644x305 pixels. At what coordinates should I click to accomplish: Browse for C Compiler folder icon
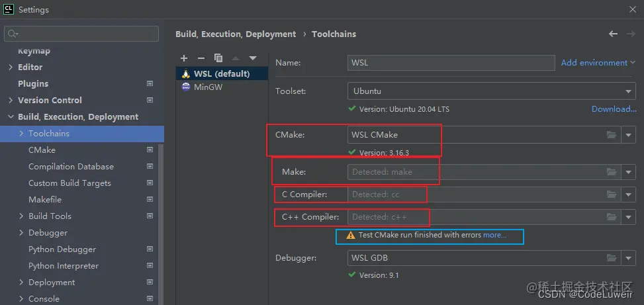[x=612, y=195]
